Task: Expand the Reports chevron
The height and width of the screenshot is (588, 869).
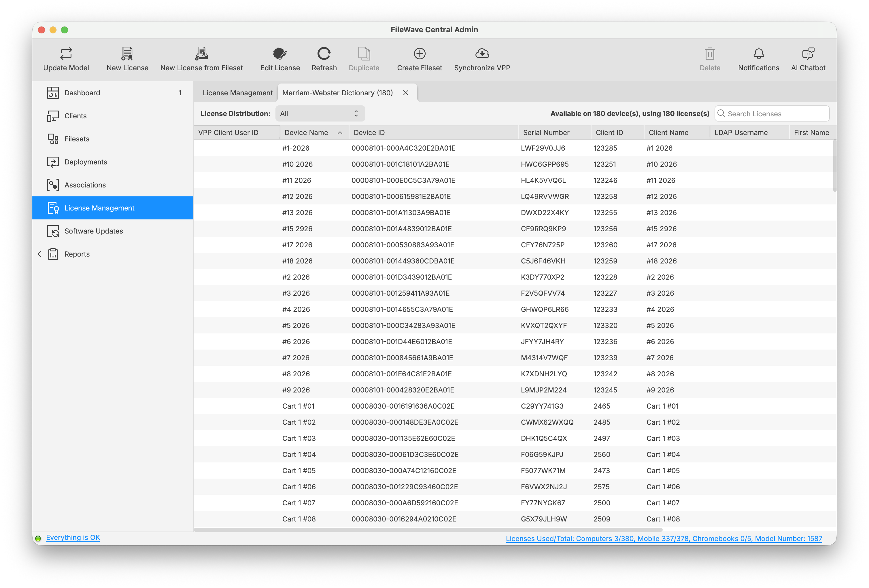Action: (40, 254)
